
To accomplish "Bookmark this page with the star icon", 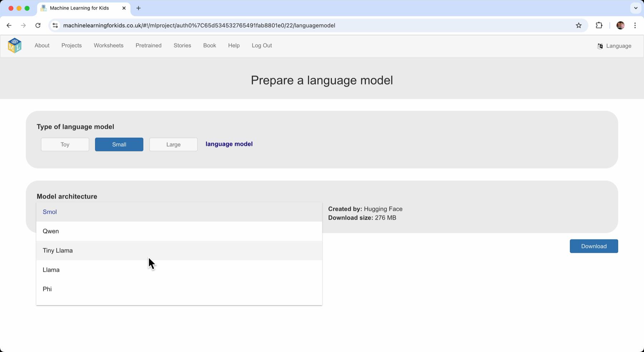I will [x=579, y=25].
